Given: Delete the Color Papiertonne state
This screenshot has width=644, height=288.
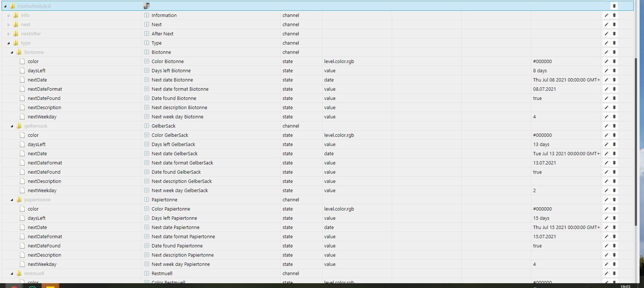Looking at the screenshot, I should 614,209.
